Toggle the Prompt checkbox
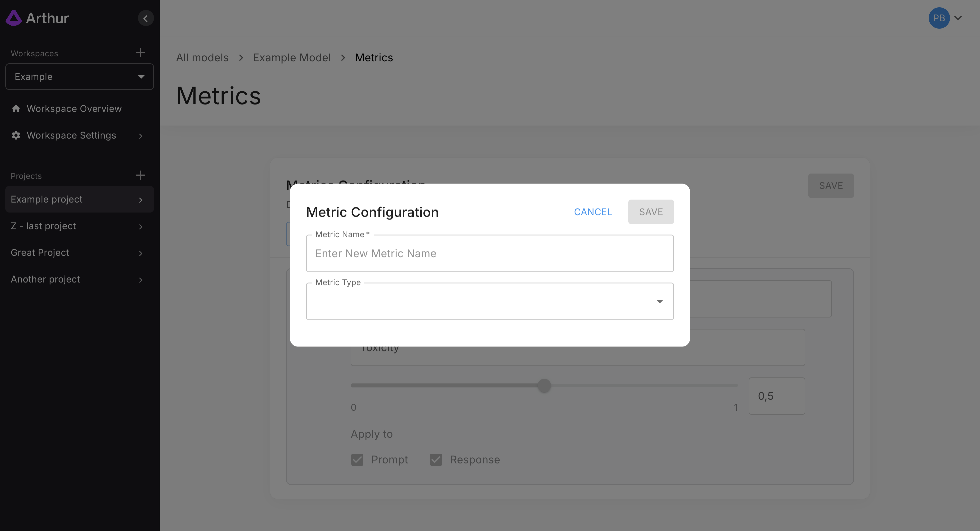 (357, 459)
